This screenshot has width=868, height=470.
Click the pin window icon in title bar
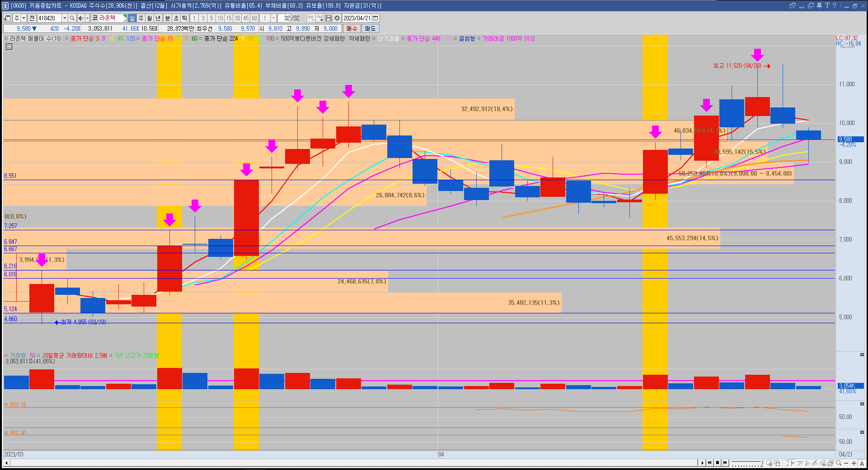coord(819,5)
